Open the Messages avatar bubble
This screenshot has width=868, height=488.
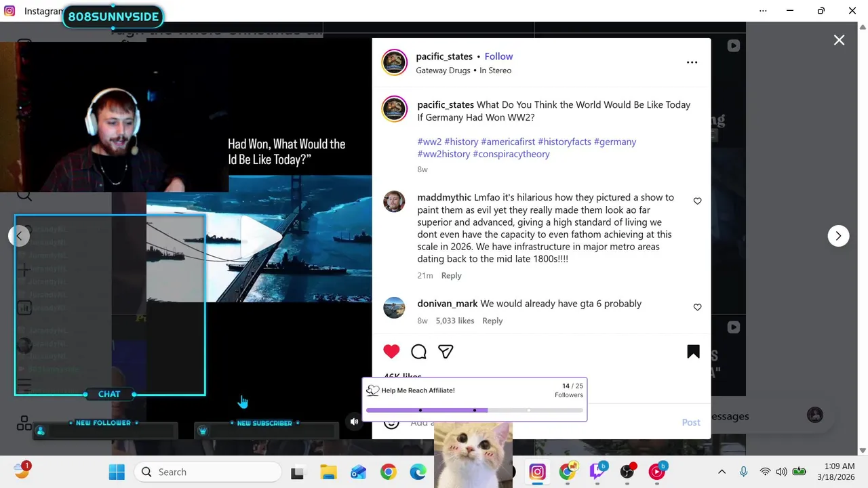815,415
